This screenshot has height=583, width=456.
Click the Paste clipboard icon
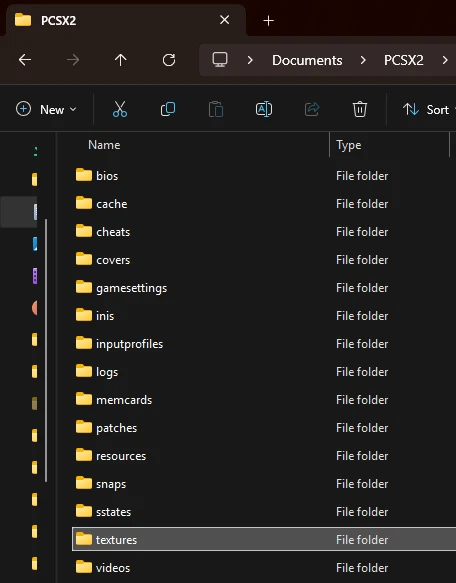click(216, 109)
